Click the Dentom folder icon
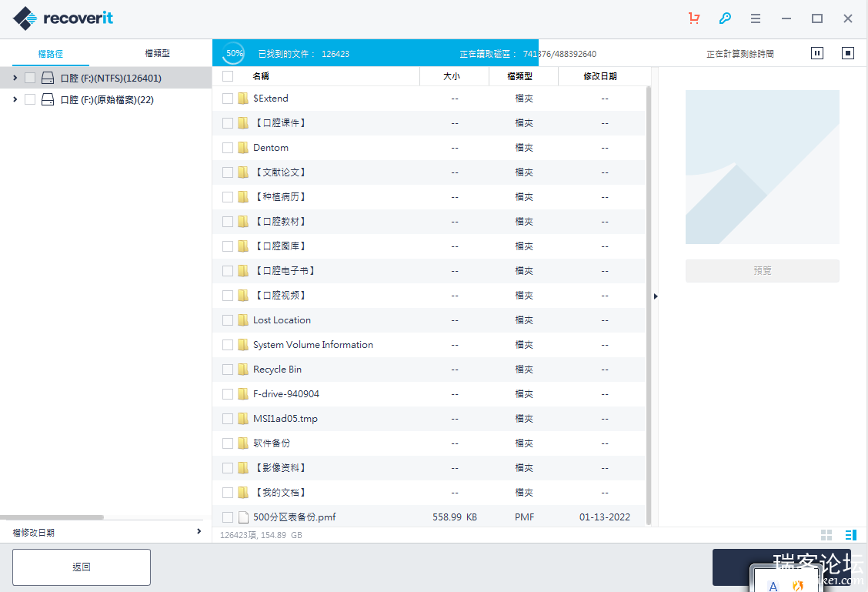 tap(243, 148)
